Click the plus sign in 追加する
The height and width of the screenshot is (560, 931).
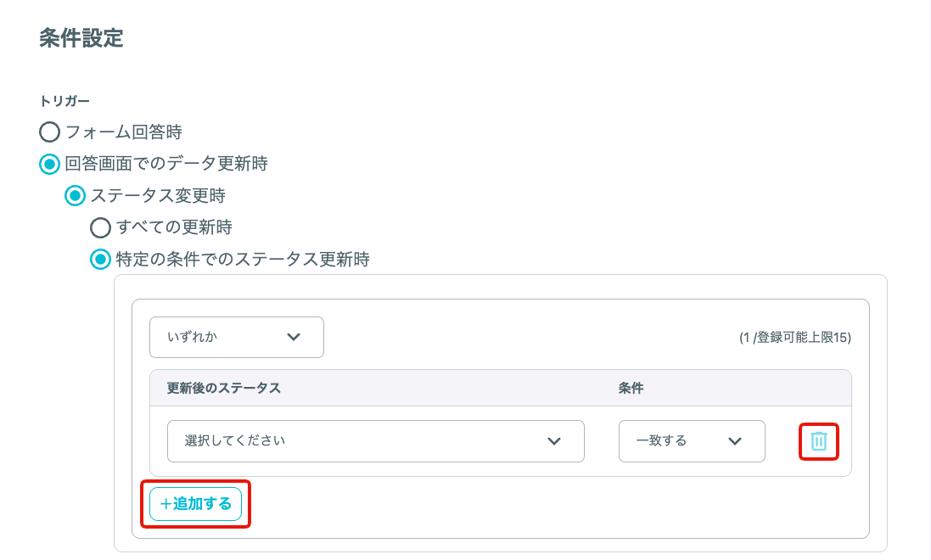(165, 504)
